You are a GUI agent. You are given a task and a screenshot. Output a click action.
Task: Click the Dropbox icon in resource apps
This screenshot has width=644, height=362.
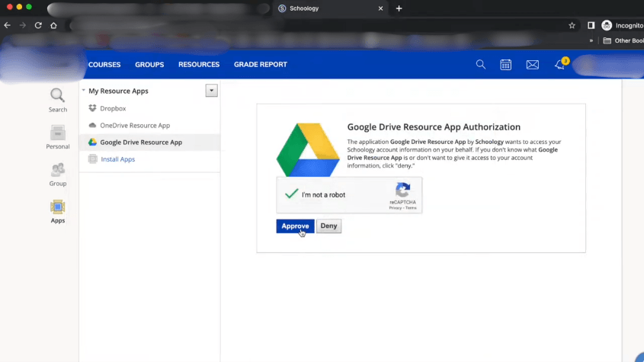click(92, 108)
